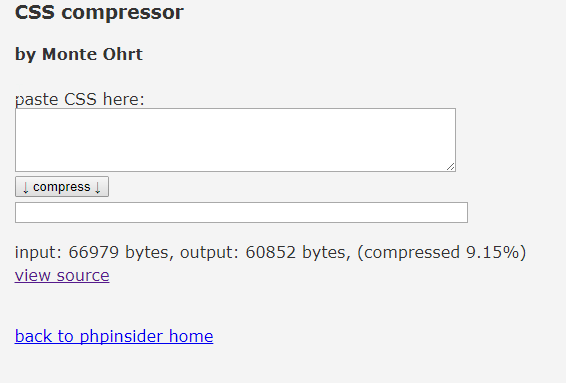Click the word compress on the button
The width and height of the screenshot is (566, 383).
62,187
